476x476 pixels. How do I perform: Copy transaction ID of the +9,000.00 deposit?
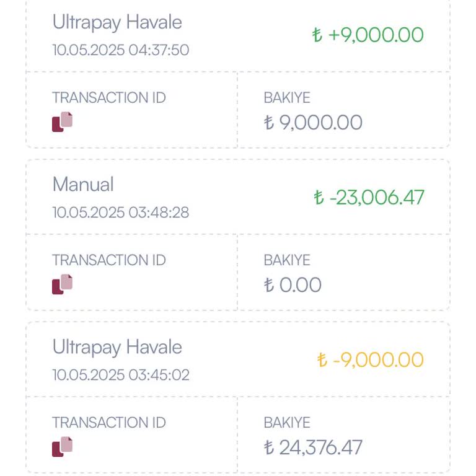click(63, 121)
